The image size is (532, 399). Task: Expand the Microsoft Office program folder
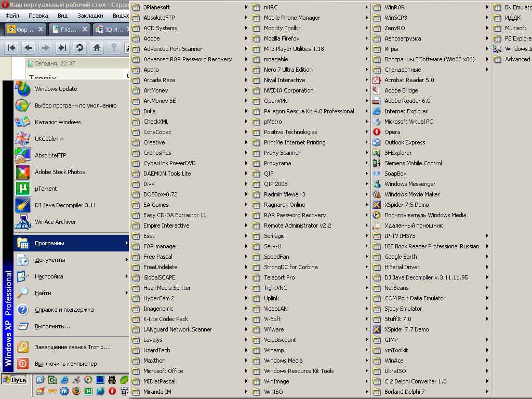tap(163, 371)
